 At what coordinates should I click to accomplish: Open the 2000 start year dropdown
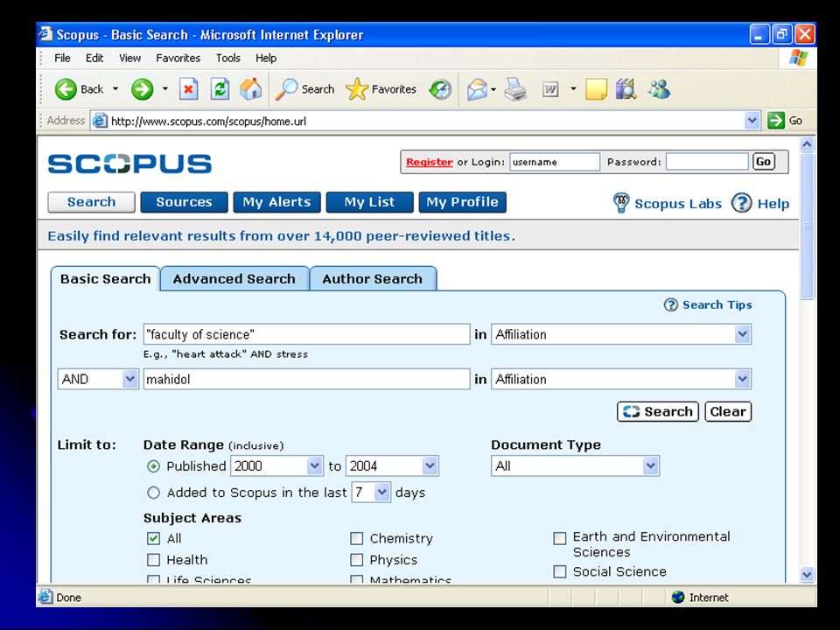click(314, 466)
